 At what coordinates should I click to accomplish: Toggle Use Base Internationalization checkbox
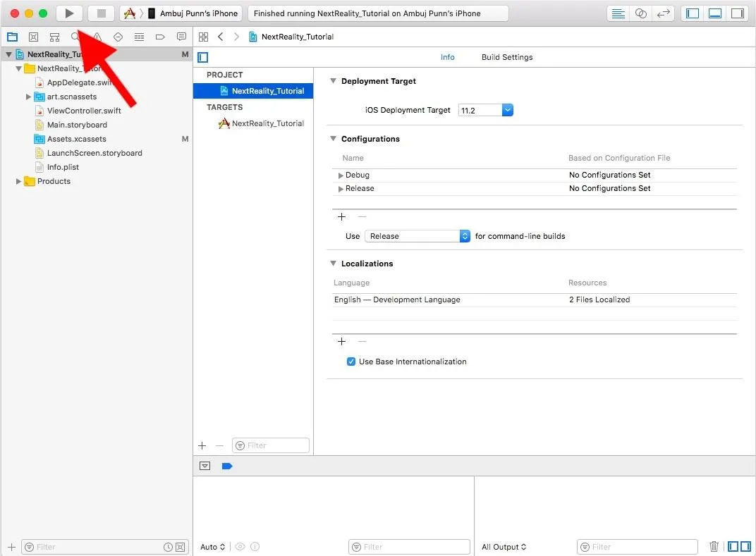pos(351,362)
